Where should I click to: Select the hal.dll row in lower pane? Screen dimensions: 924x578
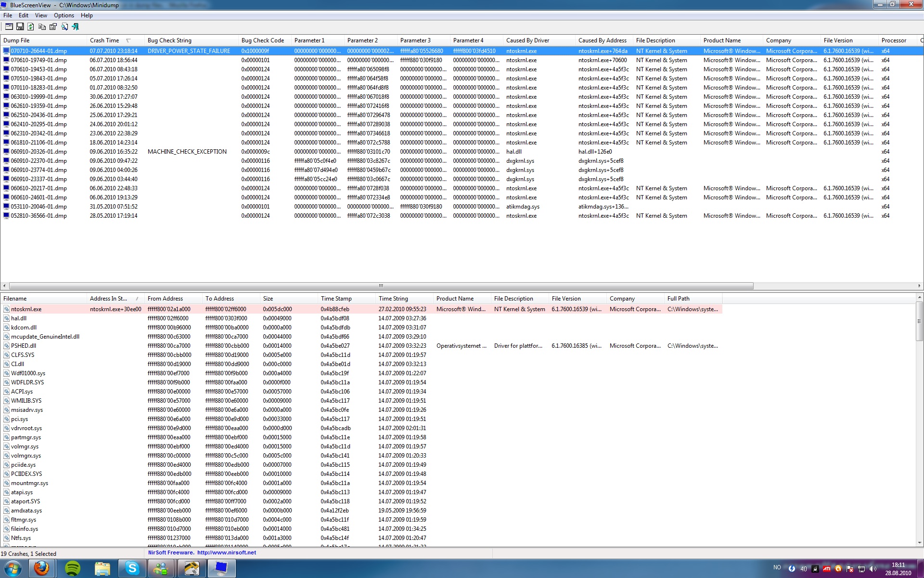point(361,318)
